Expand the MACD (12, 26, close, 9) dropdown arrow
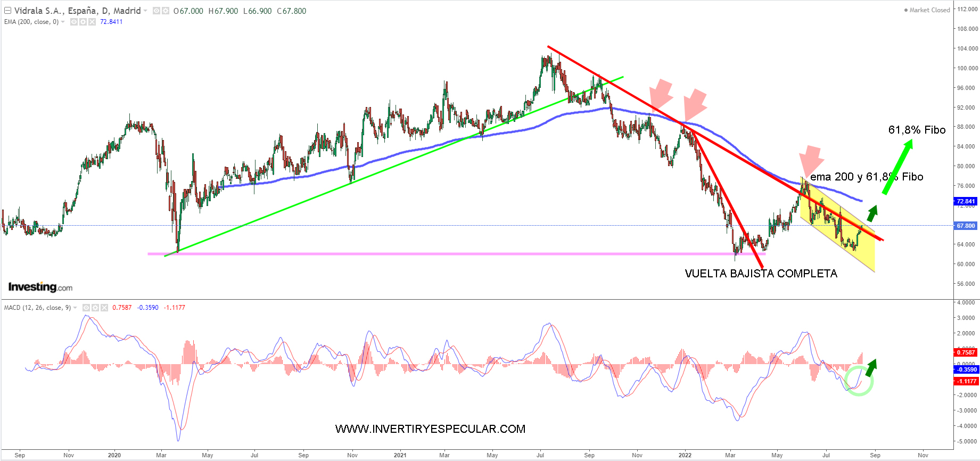This screenshot has width=980, height=461. coord(75,308)
